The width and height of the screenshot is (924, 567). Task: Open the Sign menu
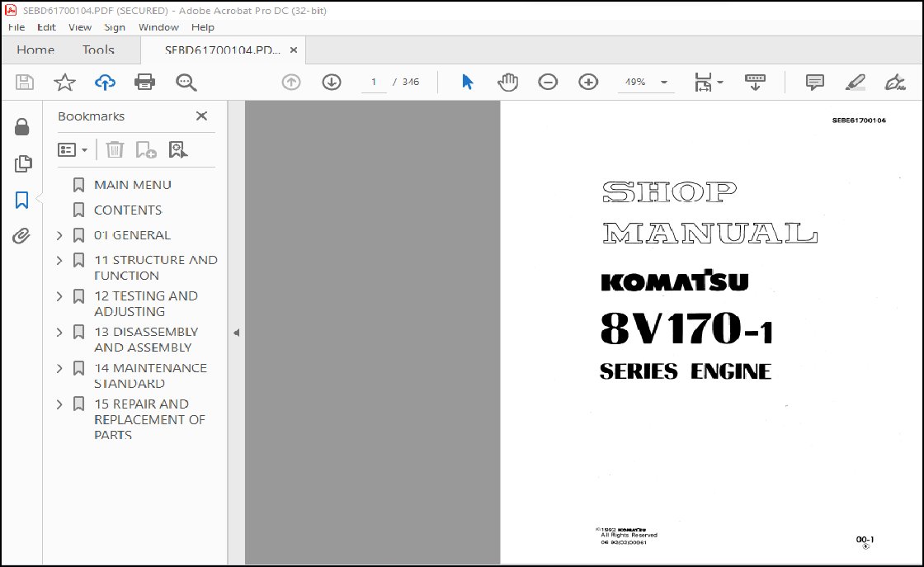coord(115,27)
